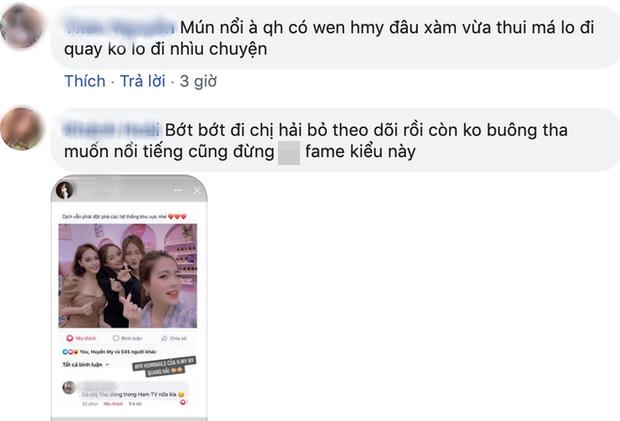This screenshot has height=421, width=620.
Task: Click the nested comment's small avatar
Action: (x=69, y=388)
